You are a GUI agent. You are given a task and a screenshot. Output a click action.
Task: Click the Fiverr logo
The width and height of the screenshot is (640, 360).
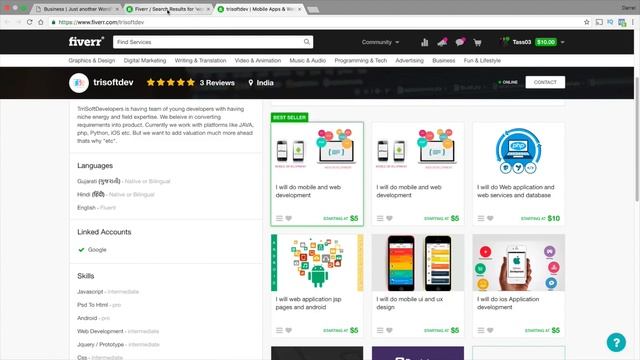(x=86, y=42)
